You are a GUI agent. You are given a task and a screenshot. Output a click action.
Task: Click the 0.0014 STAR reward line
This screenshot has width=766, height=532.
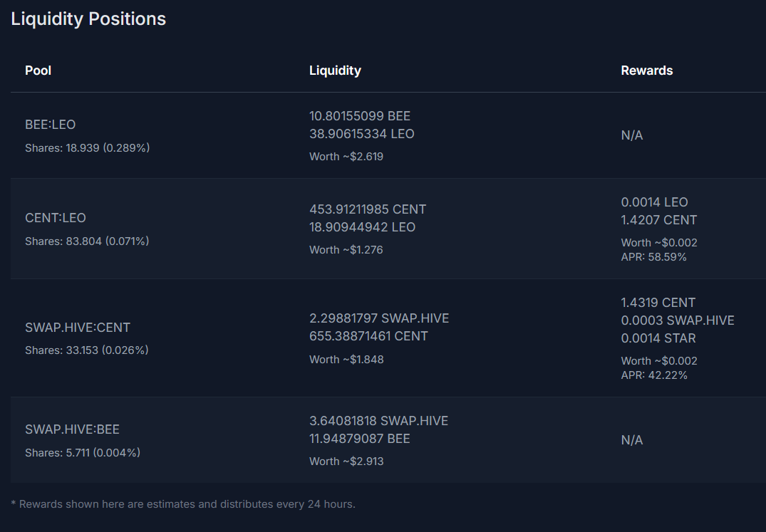coord(658,338)
